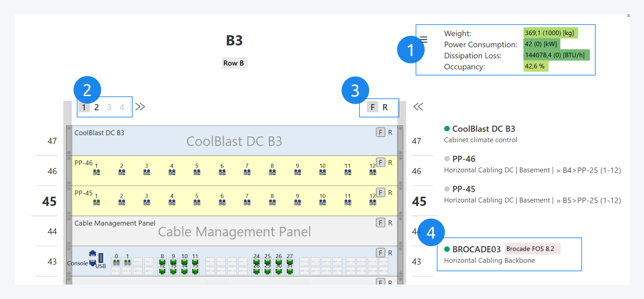This screenshot has width=644, height=299.
Task: Switch whole rack to Rear view
Action: coord(385,108)
